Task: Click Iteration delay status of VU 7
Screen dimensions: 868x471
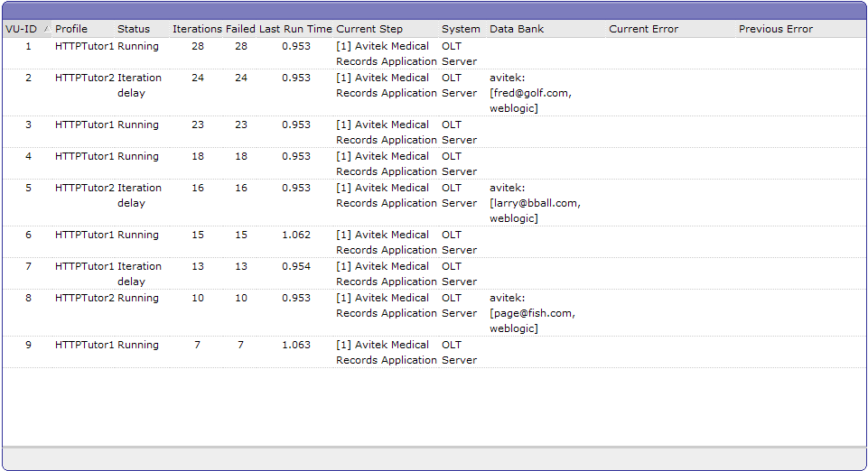Action: (139, 274)
